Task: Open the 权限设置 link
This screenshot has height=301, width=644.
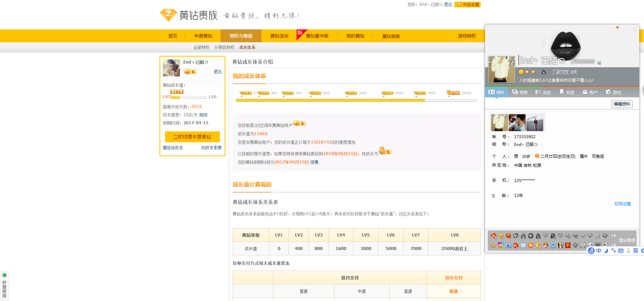Action: [623, 204]
